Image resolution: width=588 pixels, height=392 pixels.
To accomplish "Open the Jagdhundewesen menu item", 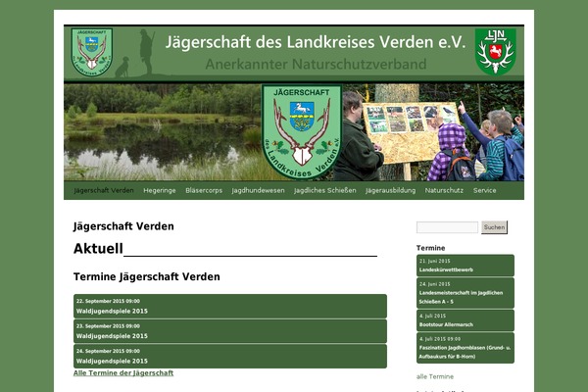I will 258,190.
